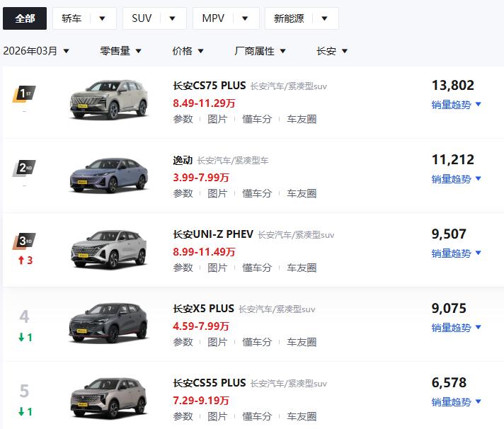This screenshot has height=429, width=504.
Task: Expand 销量趋势 for 长安CS75 PLUS
Action: coord(457,105)
